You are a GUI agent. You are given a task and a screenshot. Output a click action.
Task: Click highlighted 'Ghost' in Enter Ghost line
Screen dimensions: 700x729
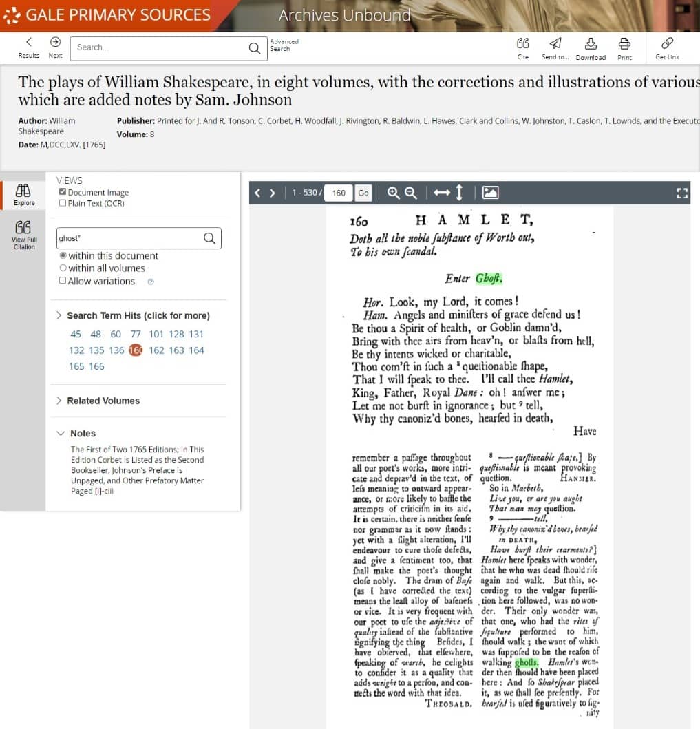tap(489, 278)
